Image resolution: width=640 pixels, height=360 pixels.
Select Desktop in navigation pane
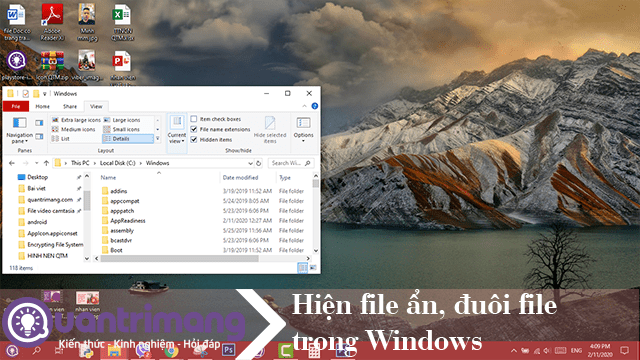coord(38,177)
